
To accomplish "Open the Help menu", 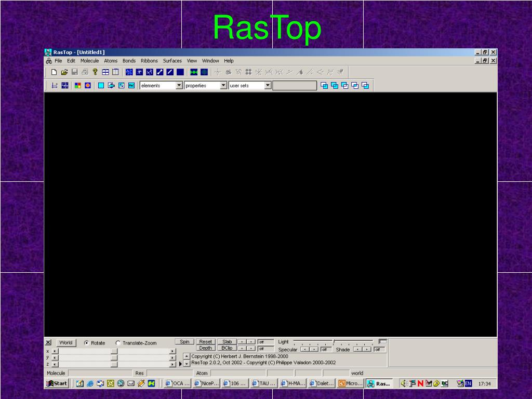I will [229, 61].
